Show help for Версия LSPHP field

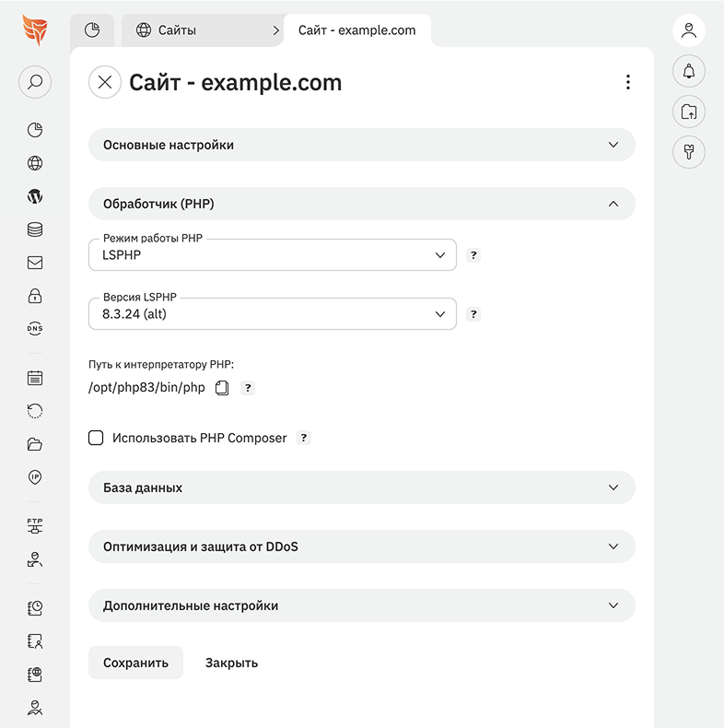pos(473,314)
